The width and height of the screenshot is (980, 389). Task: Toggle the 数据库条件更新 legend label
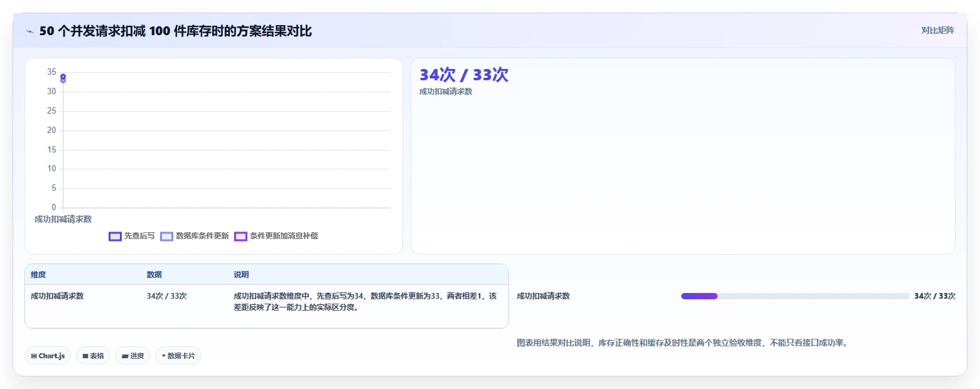coord(202,236)
